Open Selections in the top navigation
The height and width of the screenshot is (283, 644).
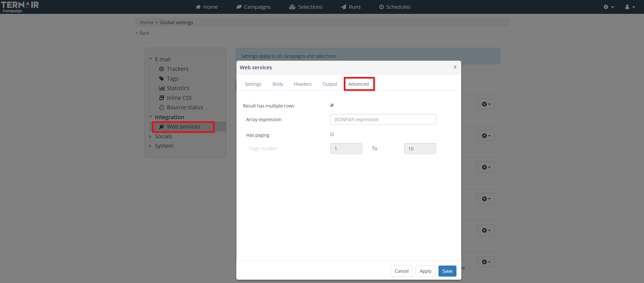point(306,7)
